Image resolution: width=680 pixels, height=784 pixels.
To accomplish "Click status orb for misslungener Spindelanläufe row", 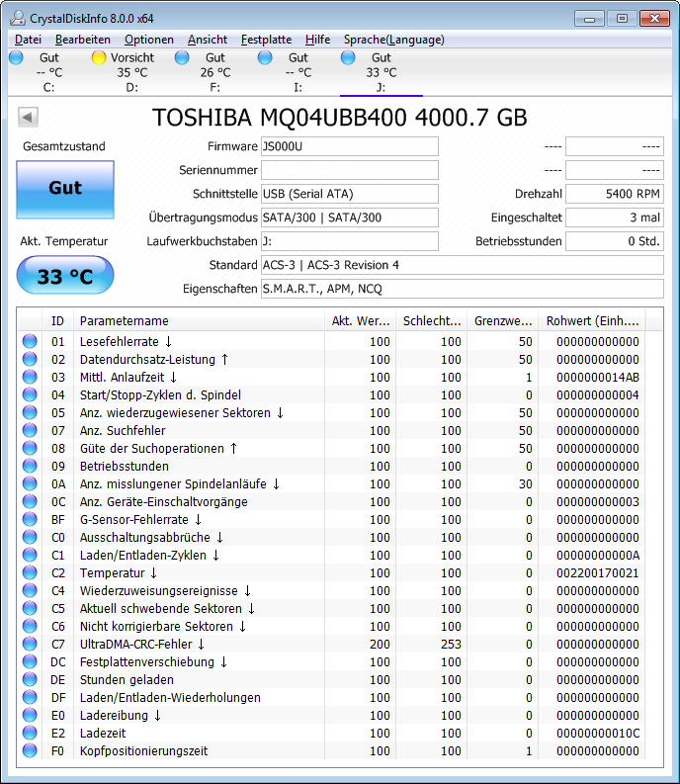I will [30, 483].
